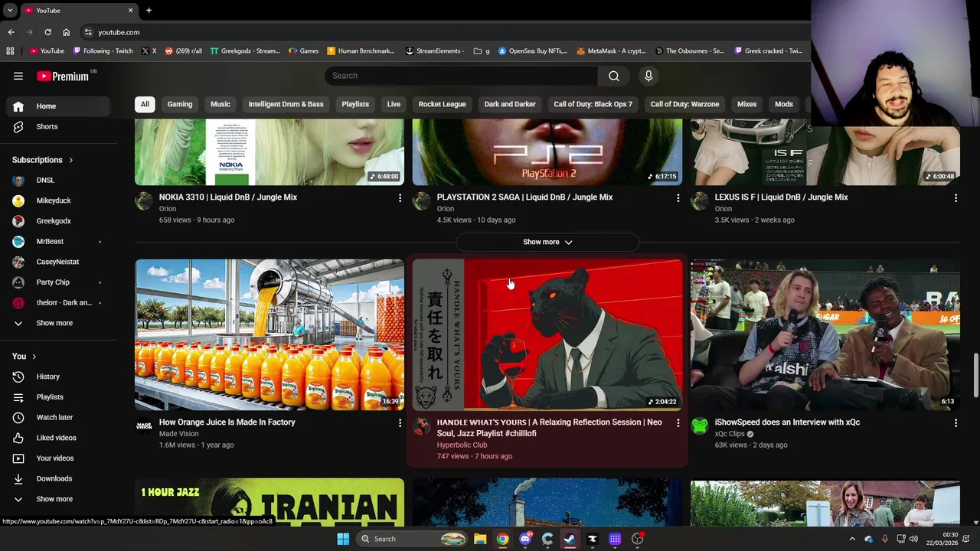Open Discord from the taskbar
The width and height of the screenshot is (980, 551).
[525, 539]
